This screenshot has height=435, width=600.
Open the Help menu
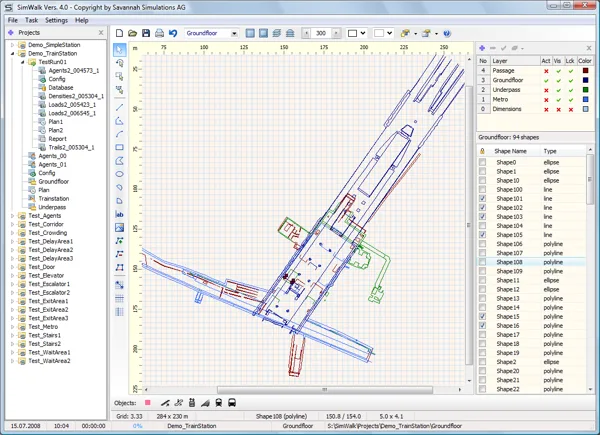coord(82,20)
